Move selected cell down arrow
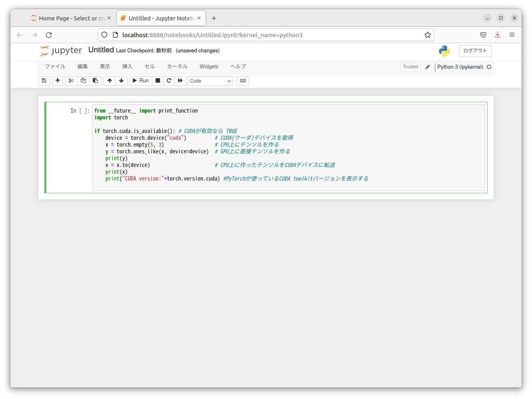Image resolution: width=532 pixels, height=399 pixels. coord(121,81)
